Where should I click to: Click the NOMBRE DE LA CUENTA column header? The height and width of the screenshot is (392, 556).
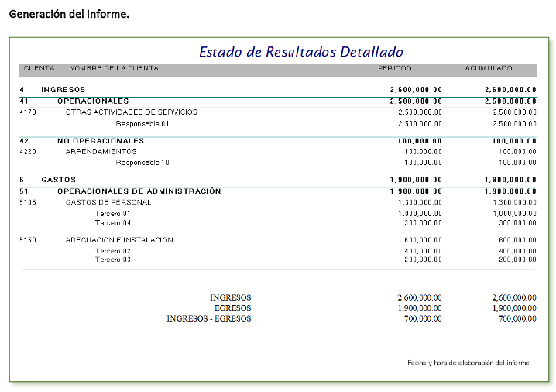pyautogui.click(x=114, y=68)
